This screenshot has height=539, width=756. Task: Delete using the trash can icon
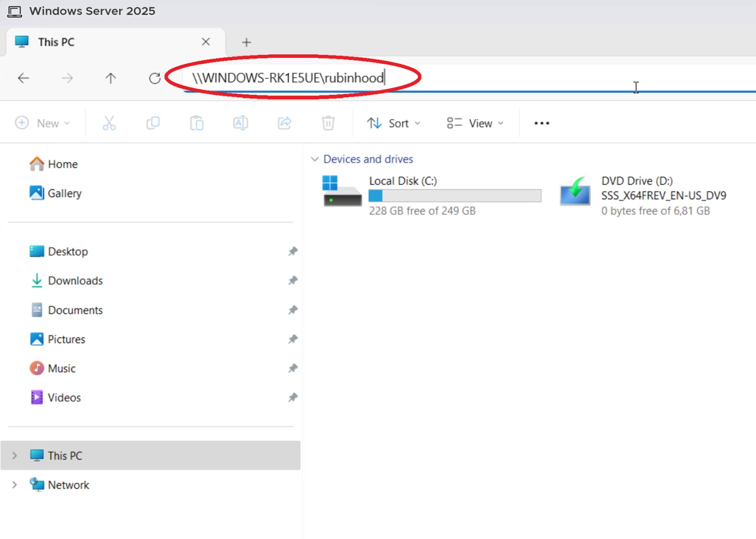pyautogui.click(x=328, y=123)
